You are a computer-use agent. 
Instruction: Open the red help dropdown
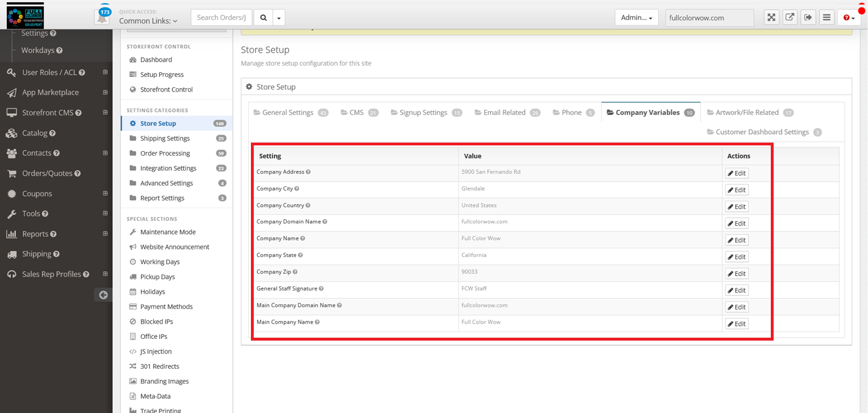[x=849, y=18]
